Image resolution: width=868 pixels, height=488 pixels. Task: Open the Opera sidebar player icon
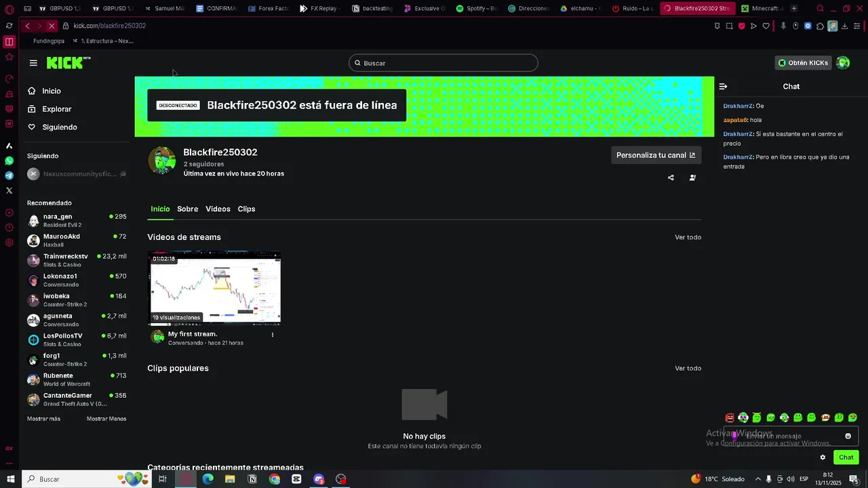pos(9,213)
